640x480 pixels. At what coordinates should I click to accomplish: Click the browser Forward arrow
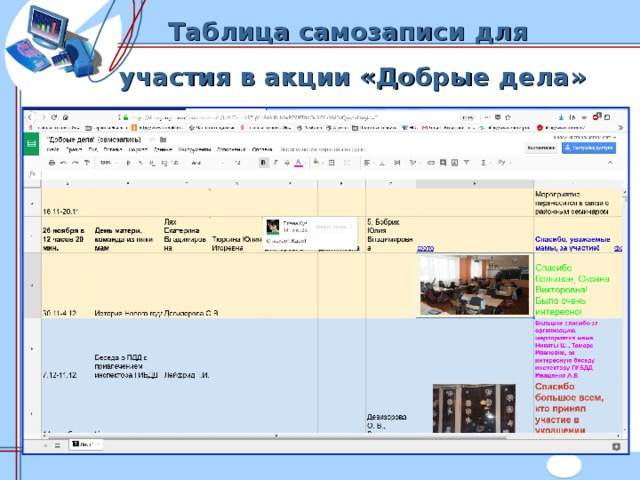(43, 118)
